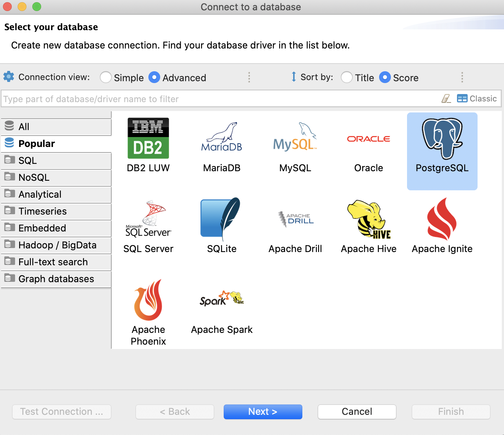Switch to the Timeseries category
Screen dimensions: 504x435
pyautogui.click(x=56, y=211)
